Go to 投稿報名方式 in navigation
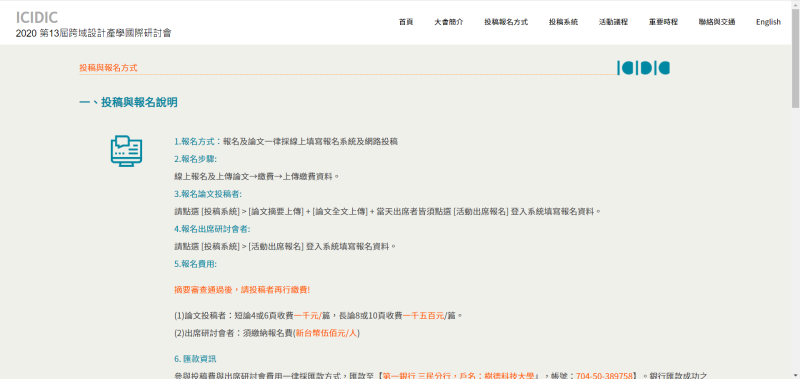Viewport: 800px width, 379px height. tap(506, 22)
